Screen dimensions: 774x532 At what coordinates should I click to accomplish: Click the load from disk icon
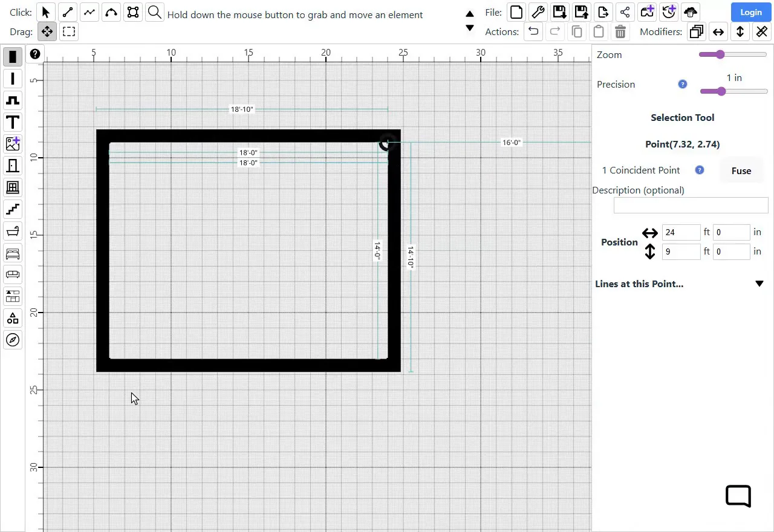(581, 12)
